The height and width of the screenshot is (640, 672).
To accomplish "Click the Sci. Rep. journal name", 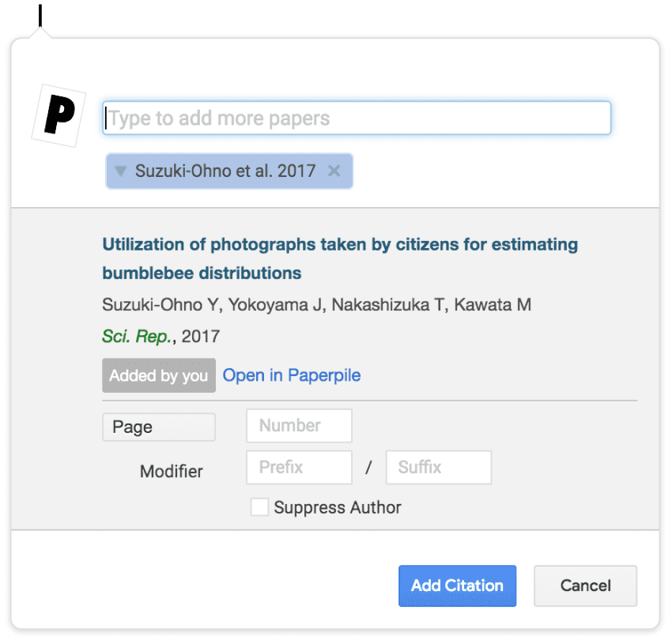I will (137, 337).
